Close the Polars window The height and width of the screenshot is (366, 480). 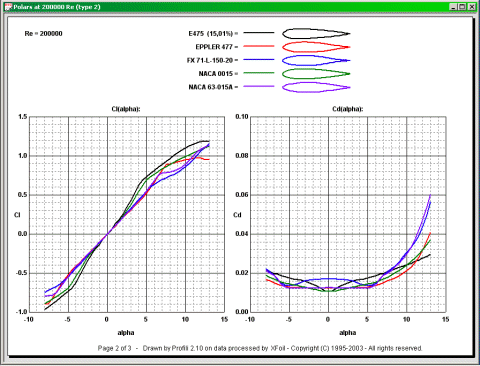(x=472, y=7)
